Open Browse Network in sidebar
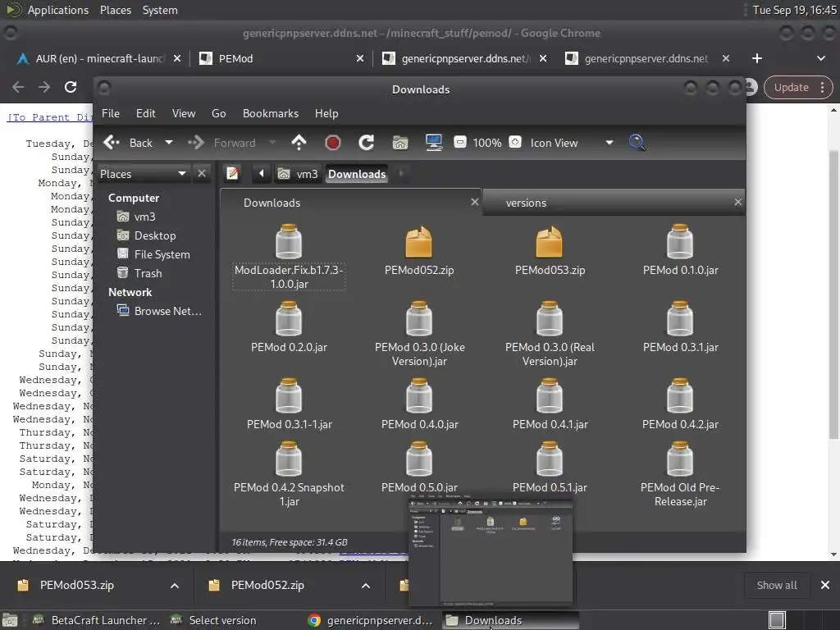This screenshot has width=840, height=630. (167, 311)
